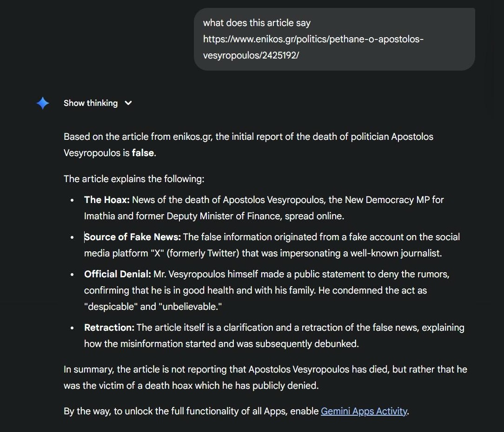Click the "Show thinking" label
The width and height of the screenshot is (504, 432).
(91, 103)
